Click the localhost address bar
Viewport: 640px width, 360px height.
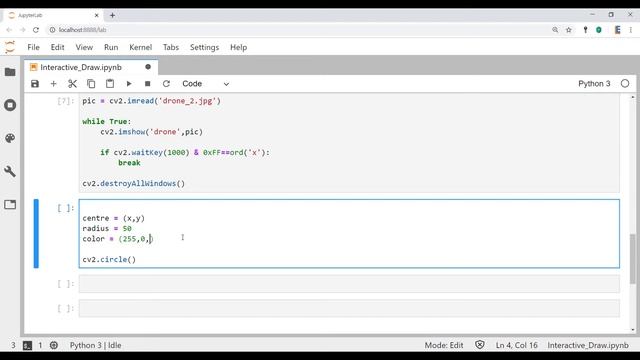(298, 30)
